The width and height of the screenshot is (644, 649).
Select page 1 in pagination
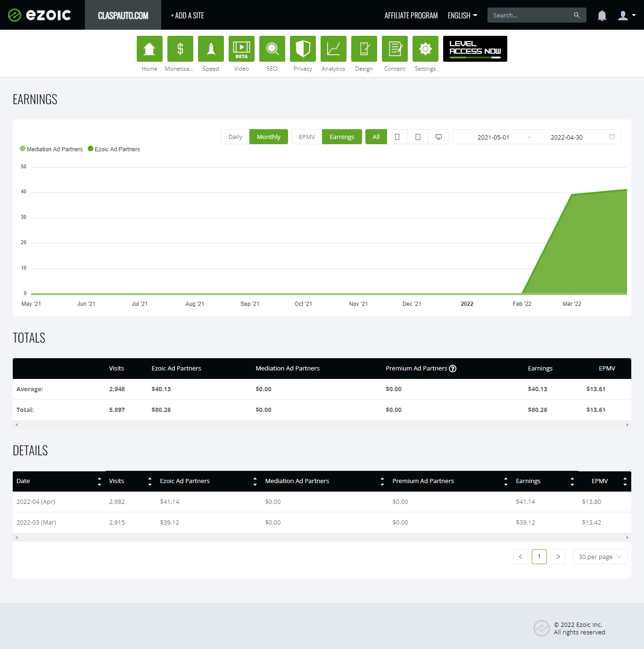[539, 557]
